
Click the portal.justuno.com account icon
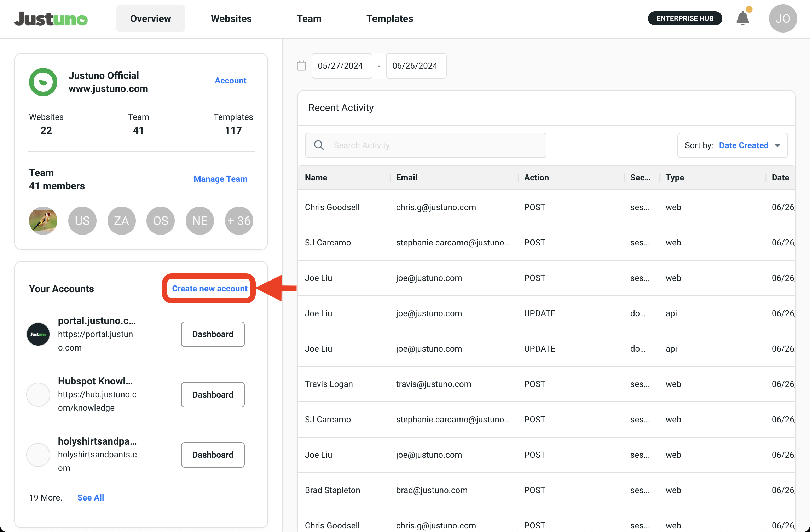(38, 334)
